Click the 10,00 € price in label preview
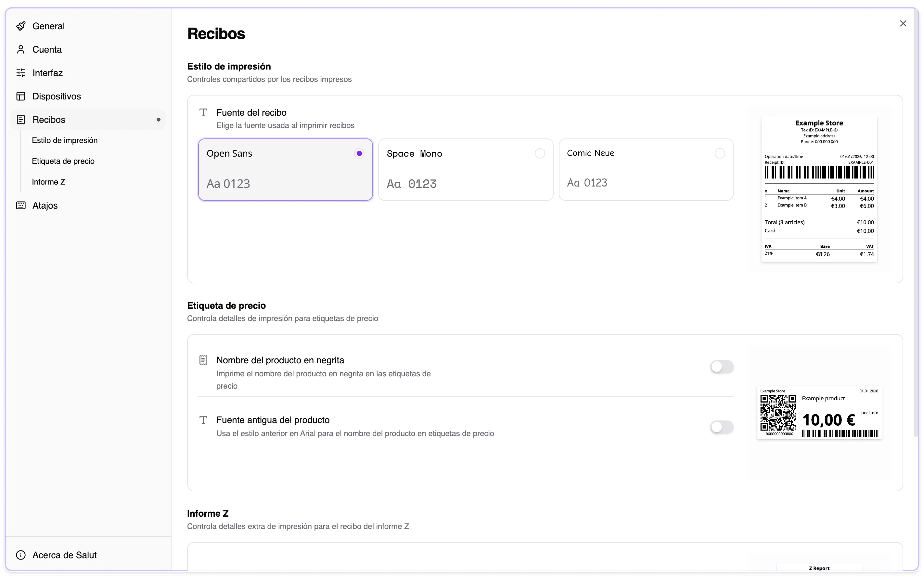The height and width of the screenshot is (581, 924). pyautogui.click(x=829, y=420)
